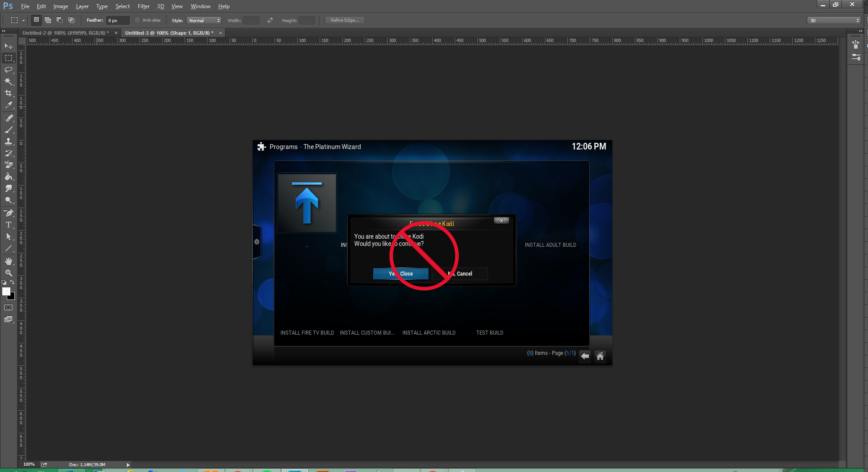
Task: Select the Zoom tool
Action: coord(9,273)
